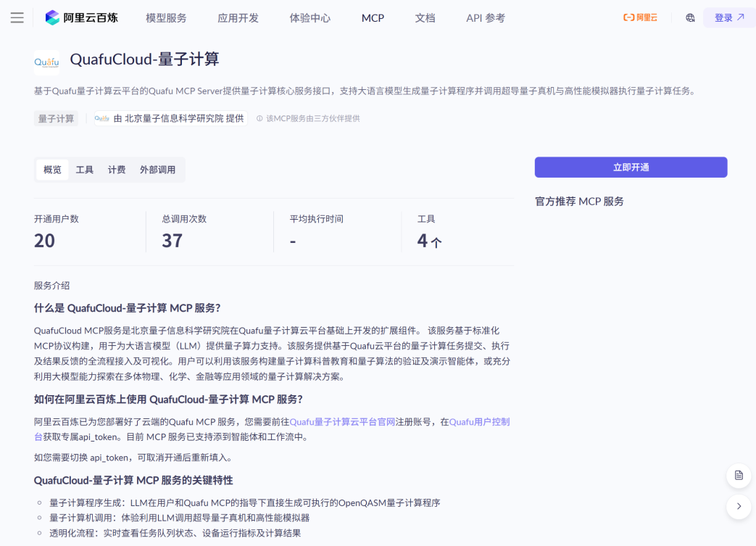Image resolution: width=756 pixels, height=546 pixels.
Task: Click the 立即开通 button
Action: point(630,167)
